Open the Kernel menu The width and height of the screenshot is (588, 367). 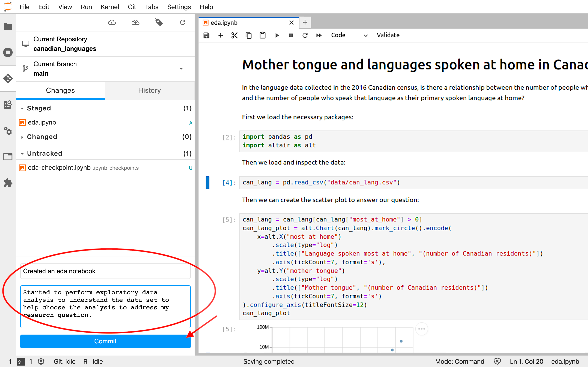[x=110, y=7]
